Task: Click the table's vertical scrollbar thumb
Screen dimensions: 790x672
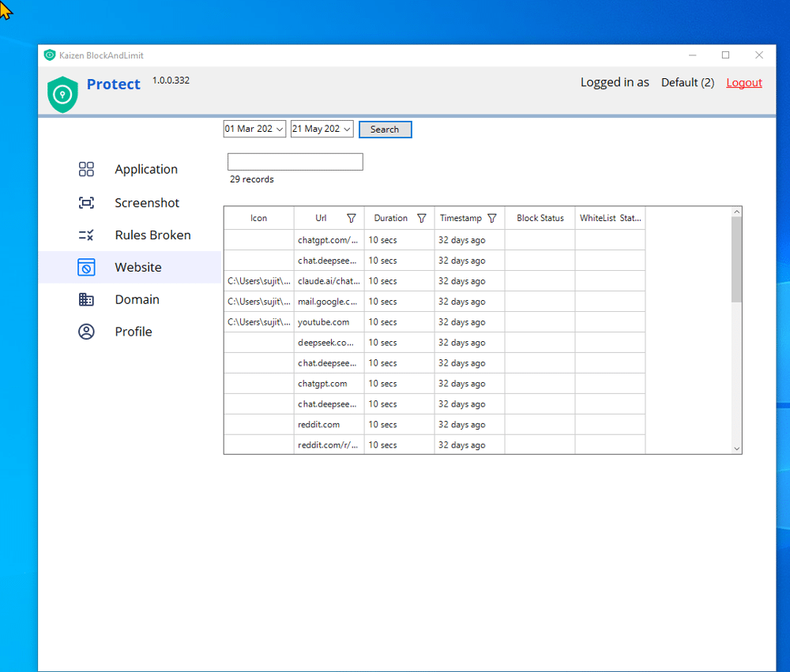Action: pyautogui.click(x=736, y=259)
